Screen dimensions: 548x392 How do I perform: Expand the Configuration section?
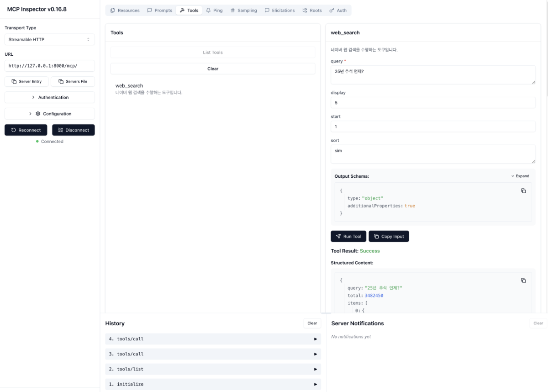[49, 114]
